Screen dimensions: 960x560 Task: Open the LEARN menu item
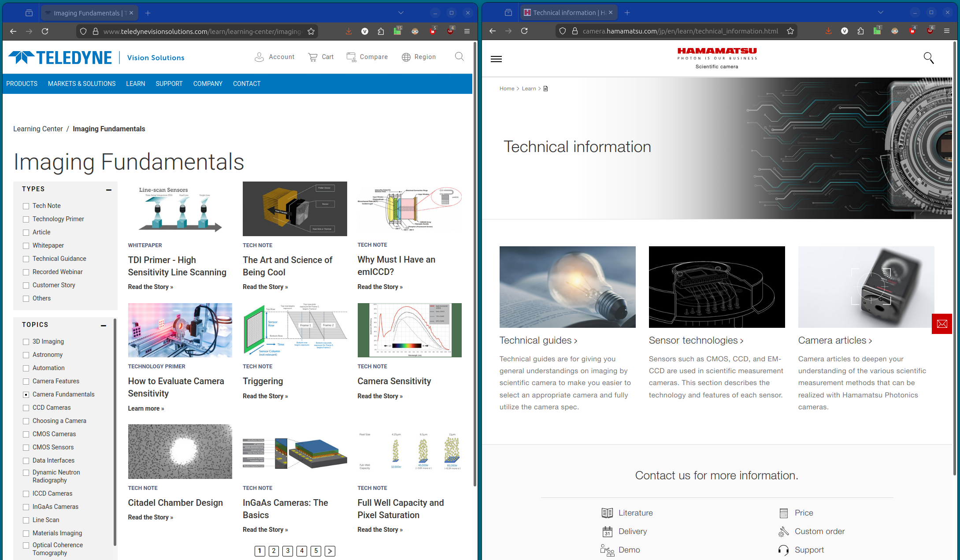135,84
